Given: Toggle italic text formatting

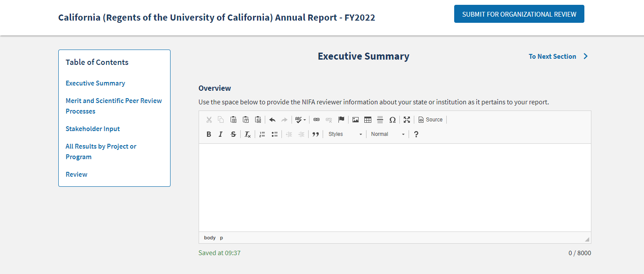Looking at the screenshot, I should pos(221,134).
